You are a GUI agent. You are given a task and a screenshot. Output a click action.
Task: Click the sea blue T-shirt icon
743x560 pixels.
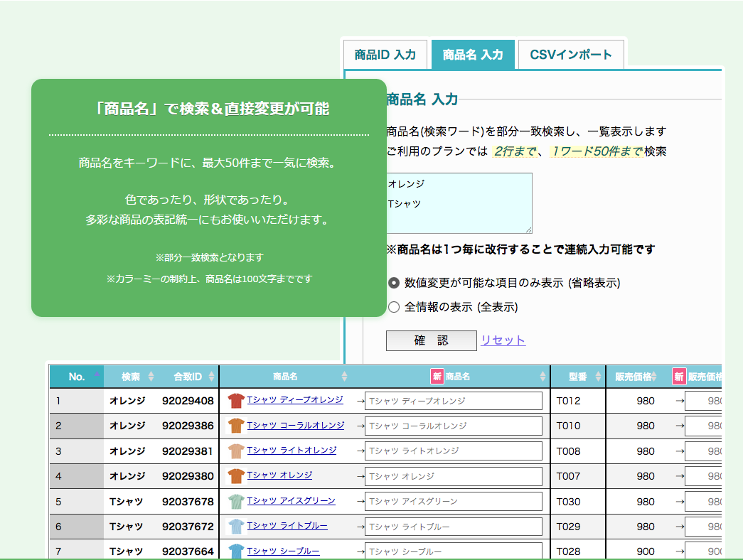point(235,551)
